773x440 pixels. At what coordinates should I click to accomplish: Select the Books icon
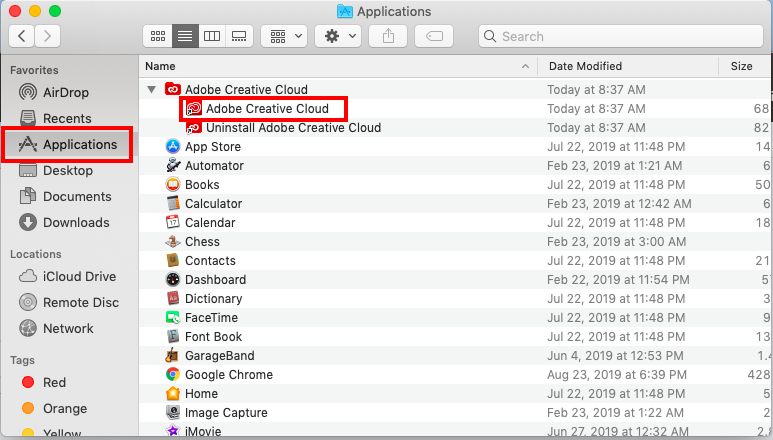tap(173, 184)
